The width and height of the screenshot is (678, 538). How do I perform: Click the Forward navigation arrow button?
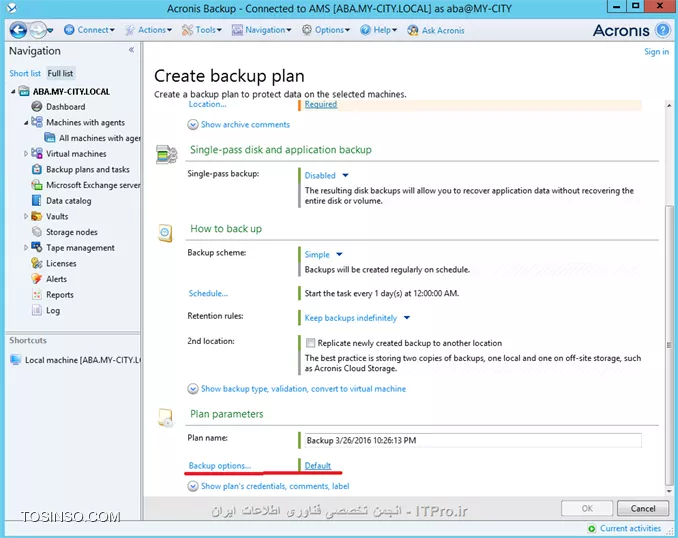click(x=37, y=30)
